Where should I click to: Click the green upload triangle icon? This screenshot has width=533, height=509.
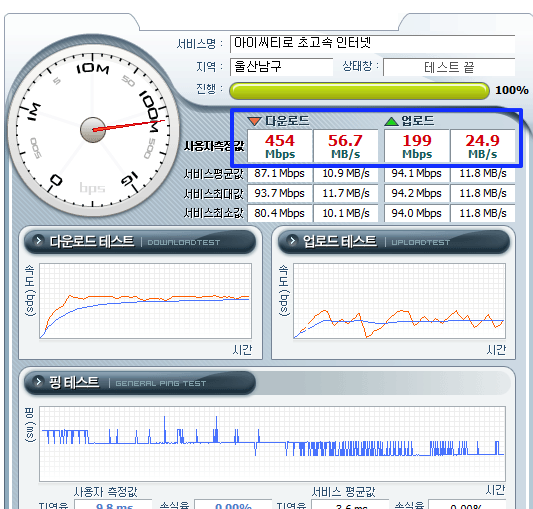(x=391, y=121)
